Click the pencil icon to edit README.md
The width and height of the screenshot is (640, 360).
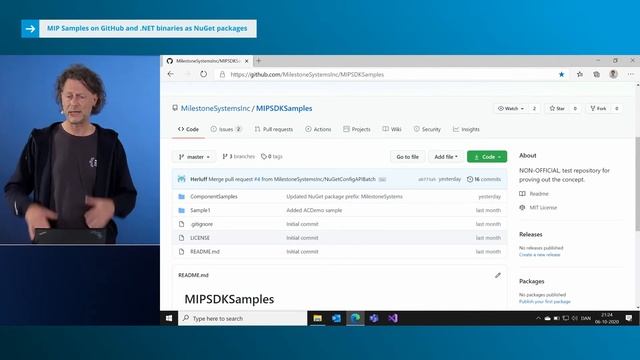[498, 275]
